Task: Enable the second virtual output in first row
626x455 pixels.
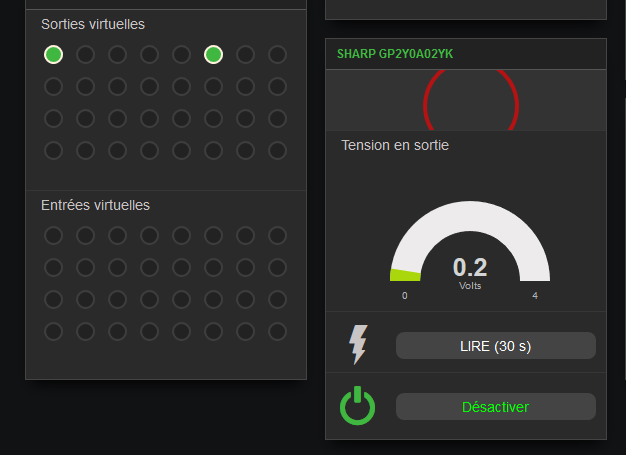Action: [85, 55]
